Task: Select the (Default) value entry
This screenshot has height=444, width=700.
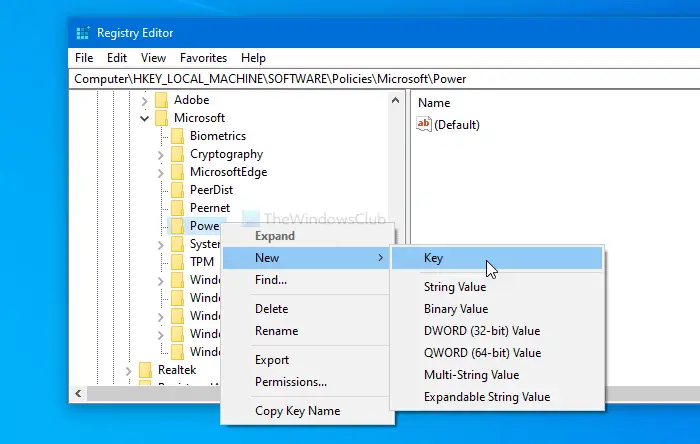Action: pos(457,124)
